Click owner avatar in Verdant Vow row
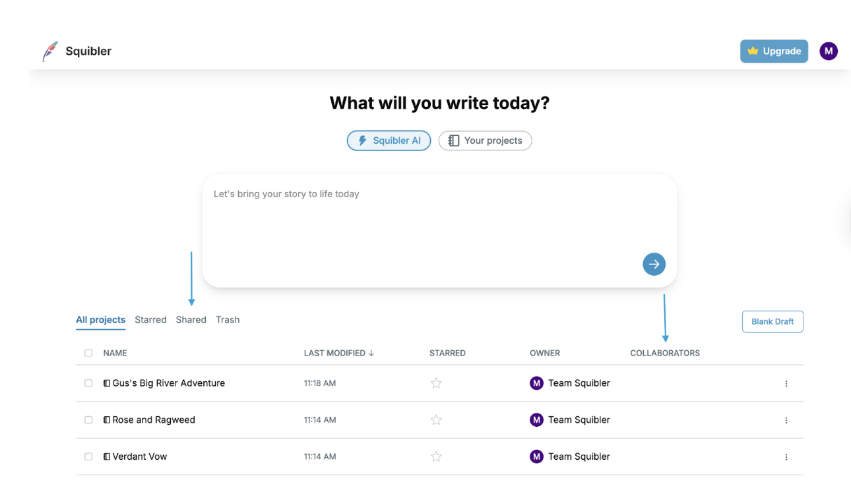Image resolution: width=851 pixels, height=504 pixels. click(x=536, y=457)
